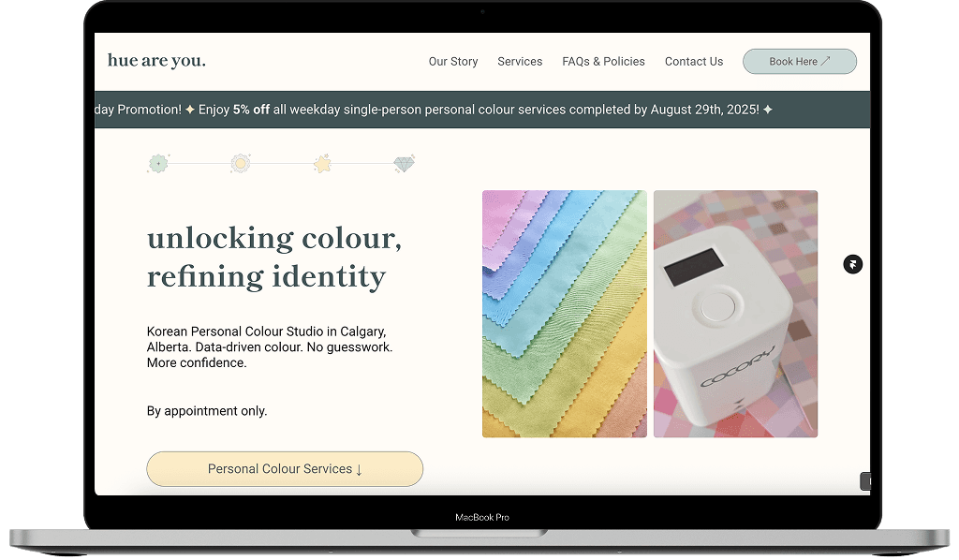Click the 'hue are you.' logo
Screen dimensions: 959x560
point(156,61)
